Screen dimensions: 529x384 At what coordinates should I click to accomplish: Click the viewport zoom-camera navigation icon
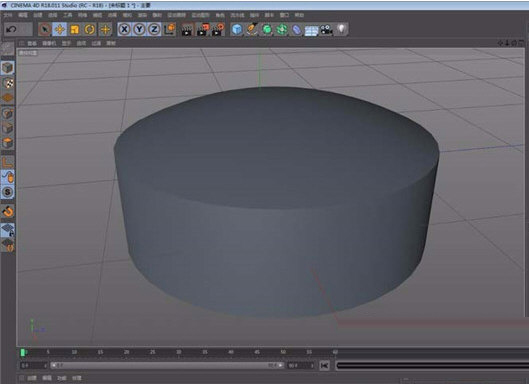(507, 43)
